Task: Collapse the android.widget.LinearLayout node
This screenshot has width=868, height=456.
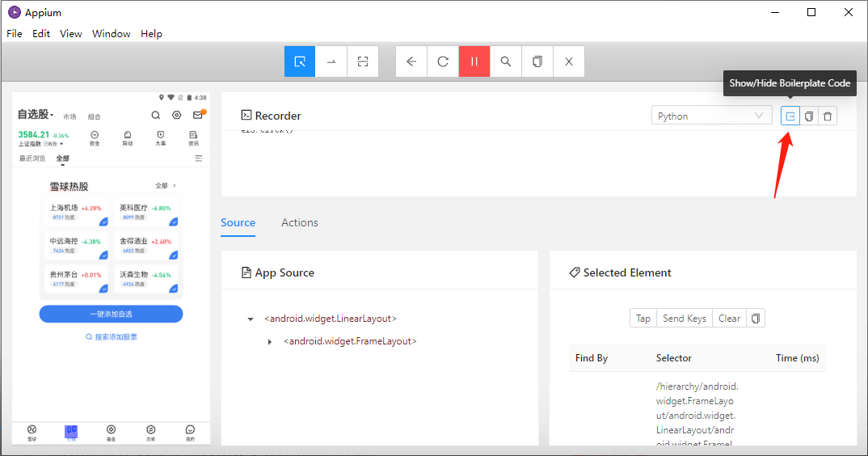Action: point(251,319)
